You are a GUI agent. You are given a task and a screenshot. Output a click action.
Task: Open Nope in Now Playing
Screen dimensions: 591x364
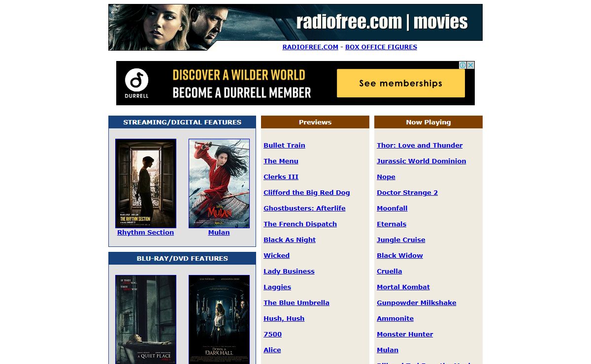click(x=386, y=177)
